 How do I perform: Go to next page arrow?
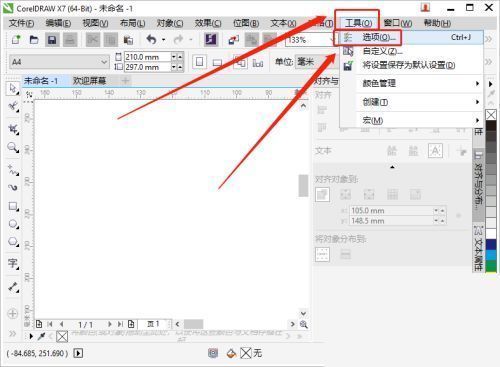109,324
